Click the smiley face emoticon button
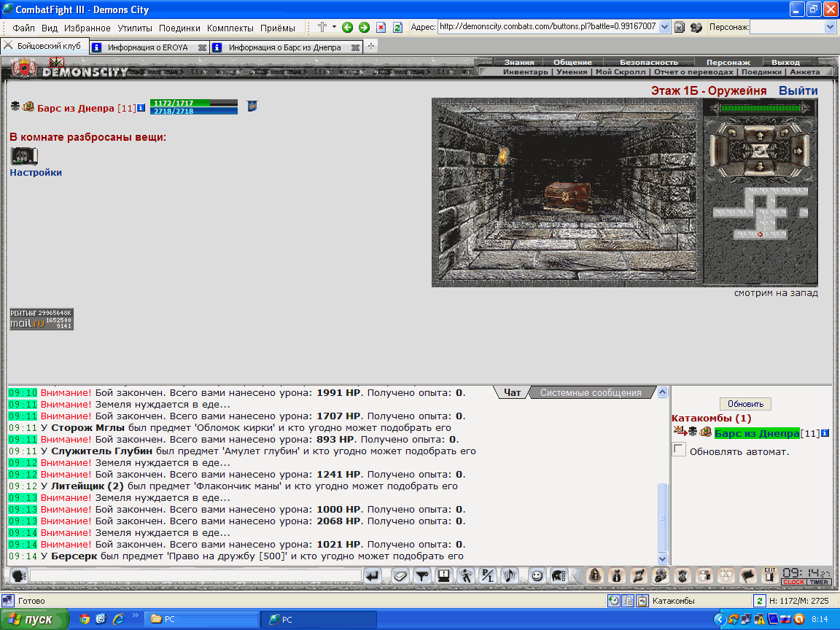Screen dimensions: 840x630 pyautogui.click(x=536, y=576)
